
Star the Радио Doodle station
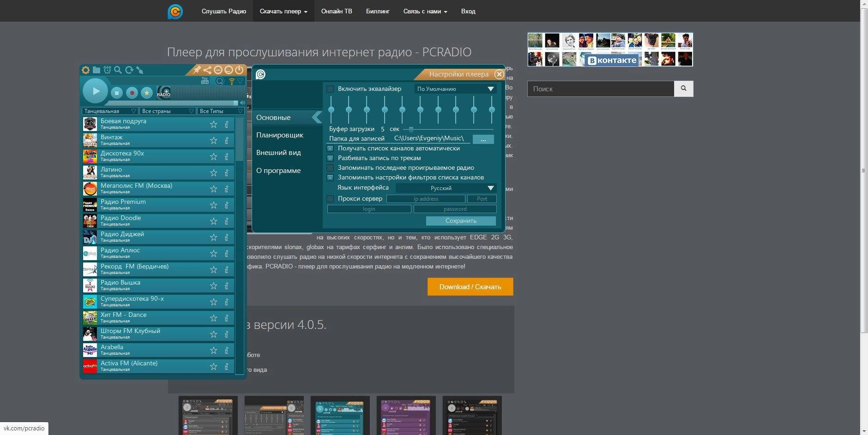213,221
